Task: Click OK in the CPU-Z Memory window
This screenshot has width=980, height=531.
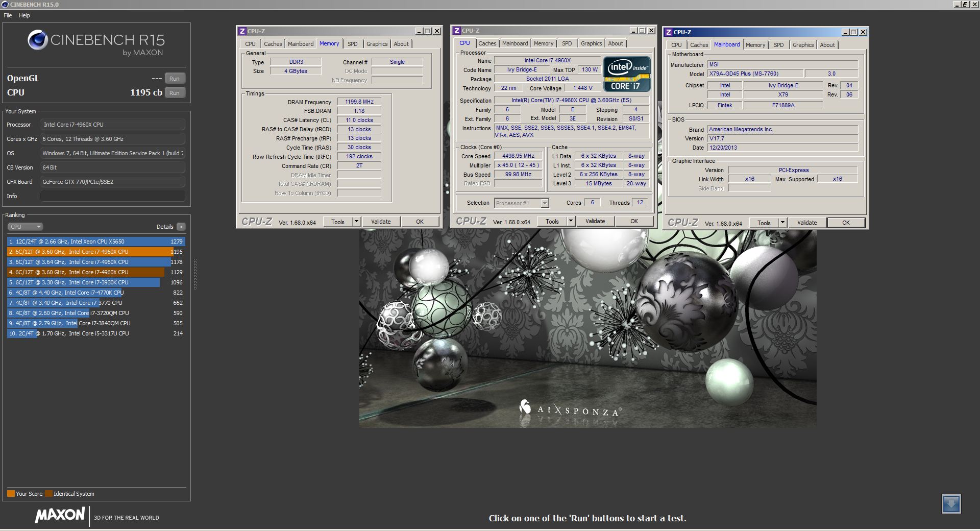Action: point(420,222)
